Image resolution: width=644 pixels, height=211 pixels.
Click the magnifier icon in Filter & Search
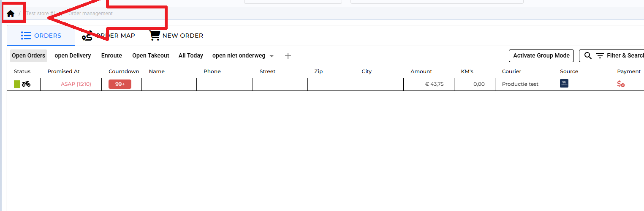coord(588,56)
